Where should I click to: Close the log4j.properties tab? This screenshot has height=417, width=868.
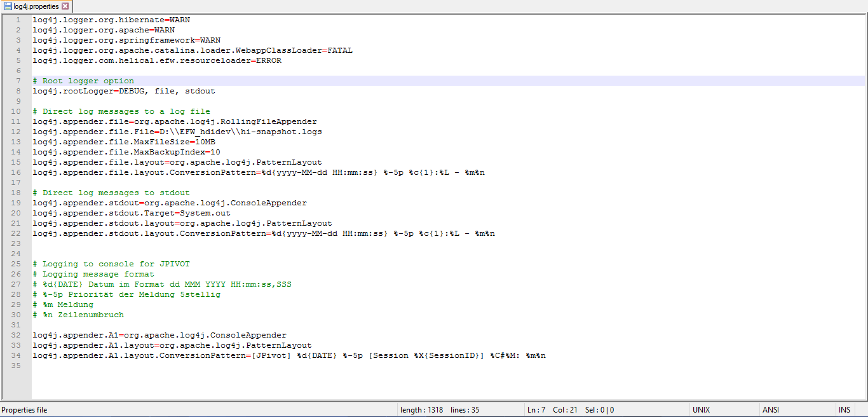(x=65, y=6)
